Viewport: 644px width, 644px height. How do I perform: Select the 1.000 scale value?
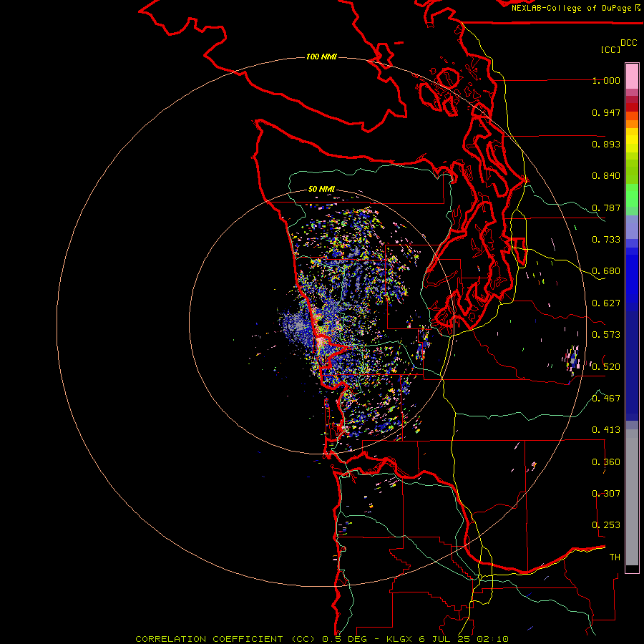[x=606, y=80]
